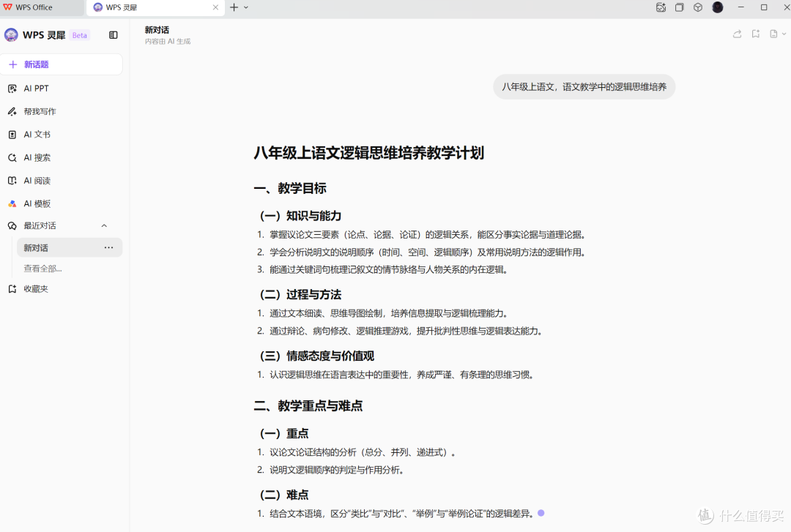Add a new tab with the plus button
The width and height of the screenshot is (791, 532).
(x=234, y=7)
